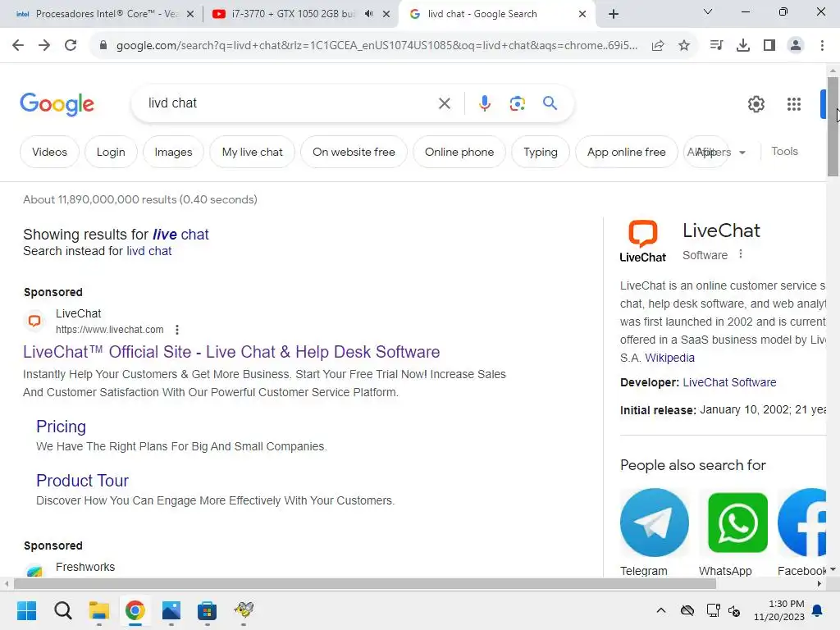Open Chrome three-dot menu
The height and width of the screenshot is (630, 840).
822,46
